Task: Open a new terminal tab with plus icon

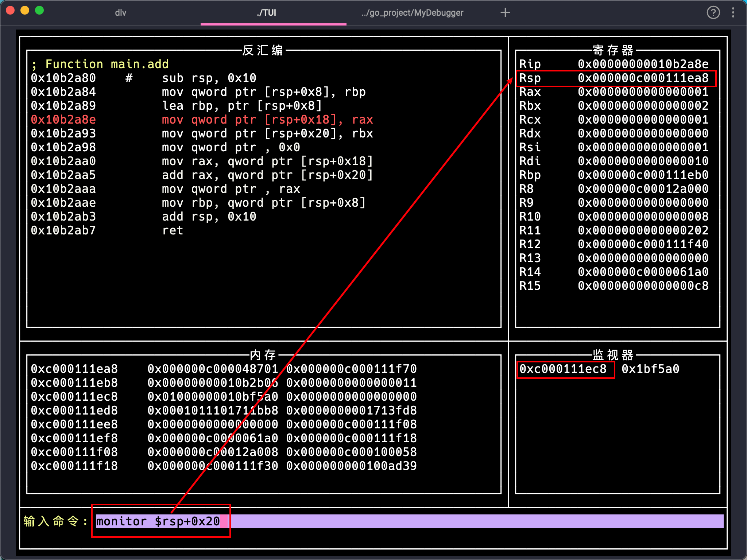Action: pos(505,13)
